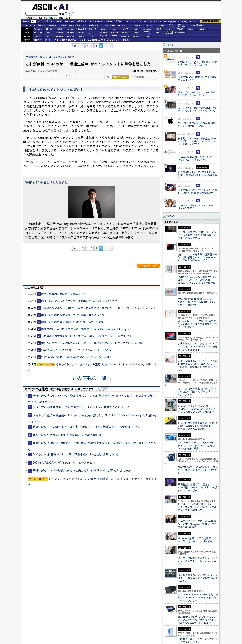Click the author portrait photo
Viewport: 242px width, 644px height.
92,202
